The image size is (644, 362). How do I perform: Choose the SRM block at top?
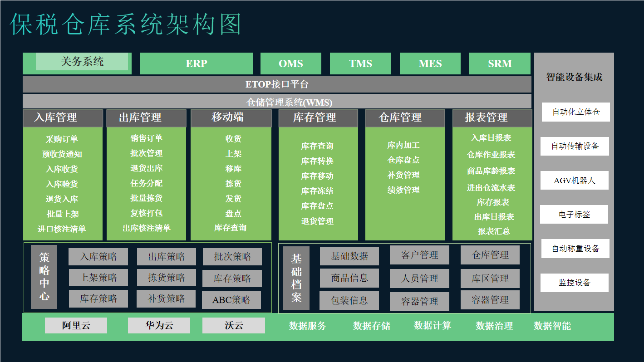[x=499, y=64]
